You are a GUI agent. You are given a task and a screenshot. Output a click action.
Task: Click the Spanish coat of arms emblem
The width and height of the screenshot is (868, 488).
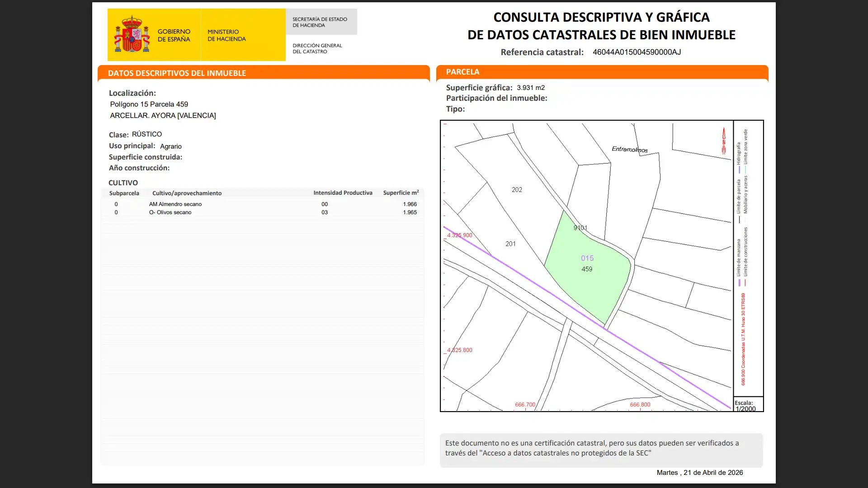pos(132,34)
